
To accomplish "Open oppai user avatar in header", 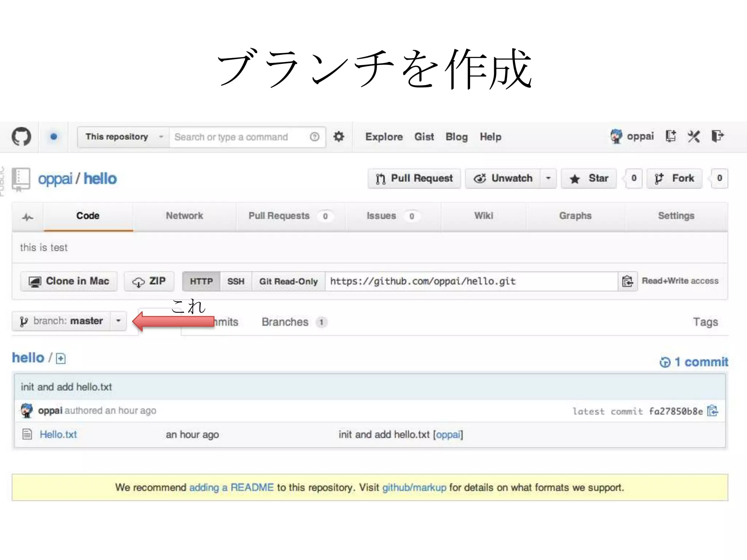I will (x=616, y=136).
